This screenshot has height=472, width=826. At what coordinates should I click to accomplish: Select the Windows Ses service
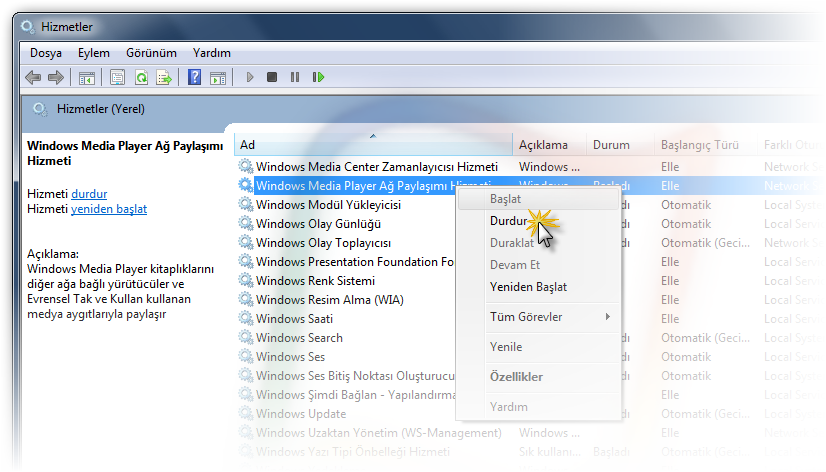290,357
